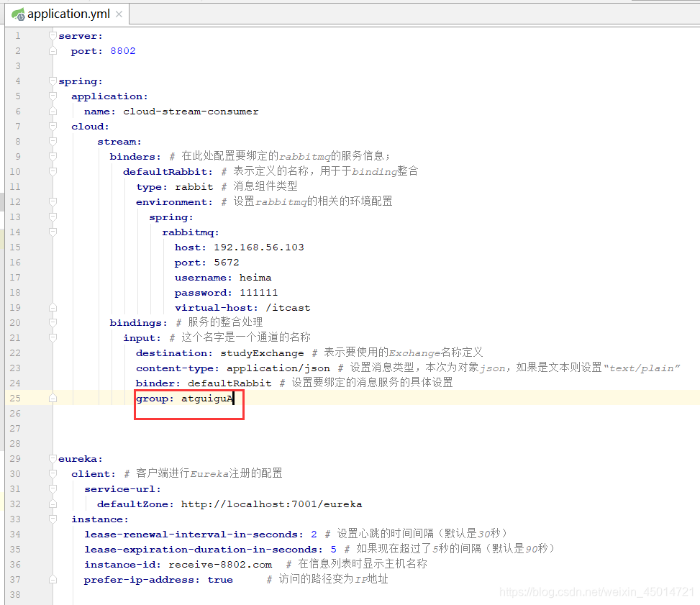Collapse the bindings: section fold marker

click(x=53, y=322)
